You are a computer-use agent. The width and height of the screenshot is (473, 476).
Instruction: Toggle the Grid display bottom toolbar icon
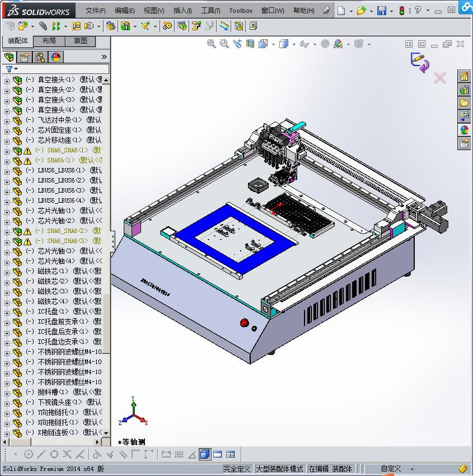[x=179, y=454]
